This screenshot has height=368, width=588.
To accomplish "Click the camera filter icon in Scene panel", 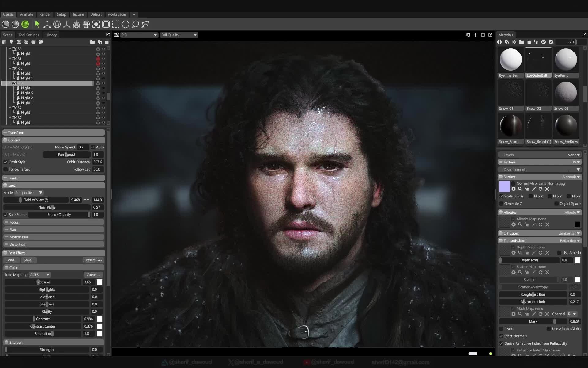I will point(18,42).
